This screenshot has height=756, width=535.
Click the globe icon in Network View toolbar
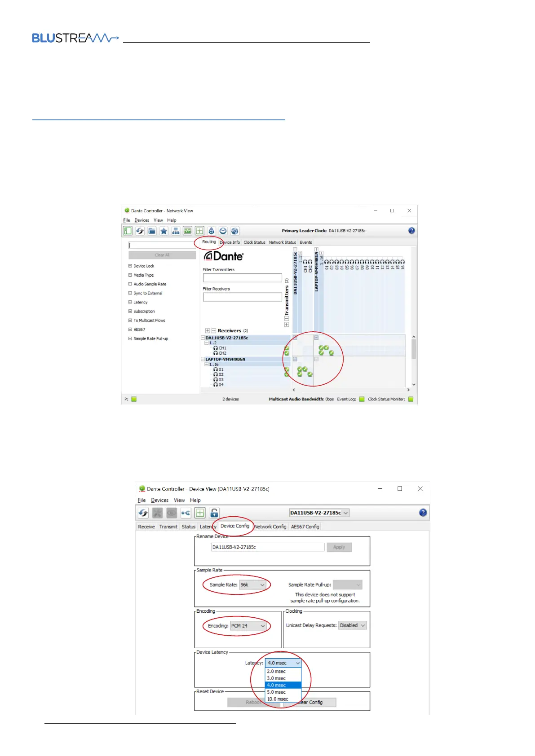pos(234,231)
